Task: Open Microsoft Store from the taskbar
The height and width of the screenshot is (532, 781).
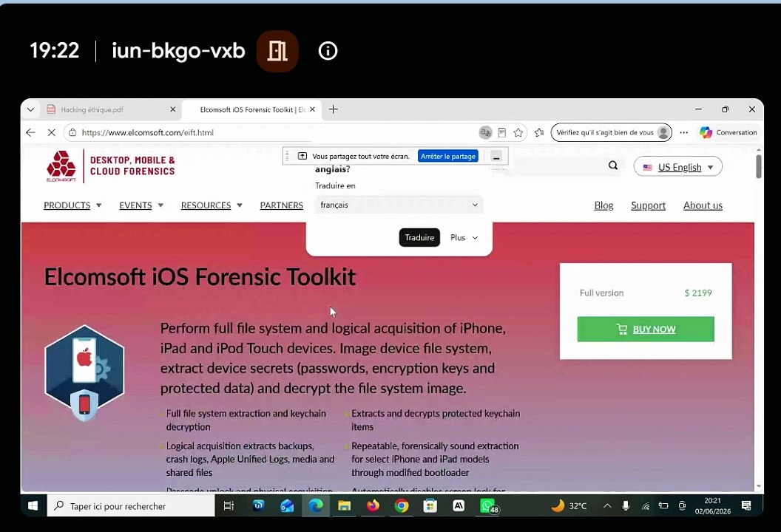Action: pos(430,506)
